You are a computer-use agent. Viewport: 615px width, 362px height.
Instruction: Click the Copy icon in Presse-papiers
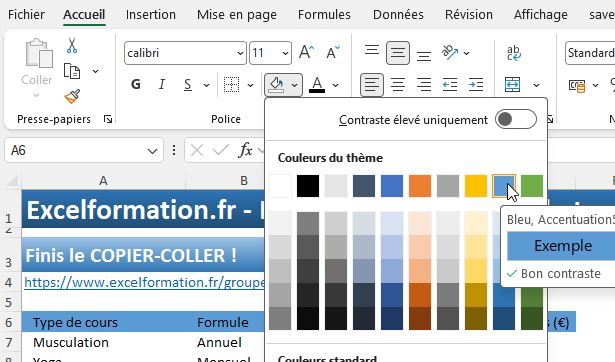[x=72, y=71]
